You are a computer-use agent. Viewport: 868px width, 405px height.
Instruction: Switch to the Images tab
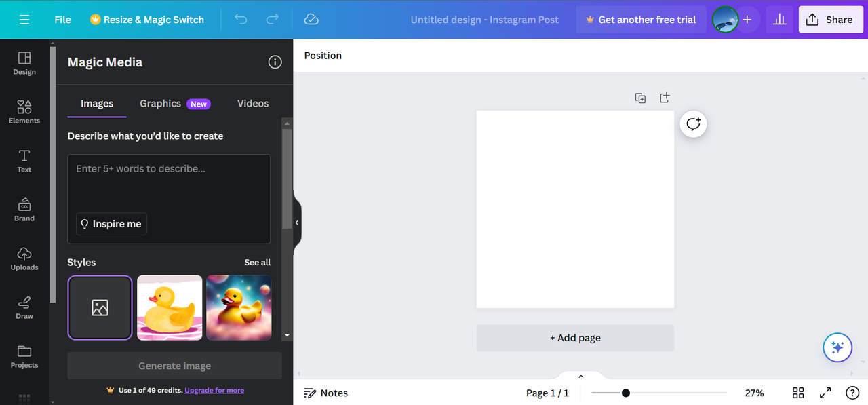(x=97, y=104)
